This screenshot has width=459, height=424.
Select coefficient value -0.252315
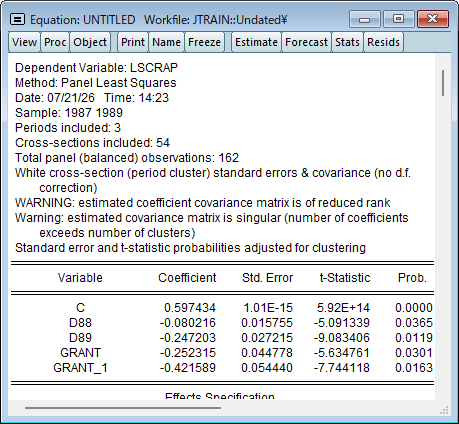188,353
